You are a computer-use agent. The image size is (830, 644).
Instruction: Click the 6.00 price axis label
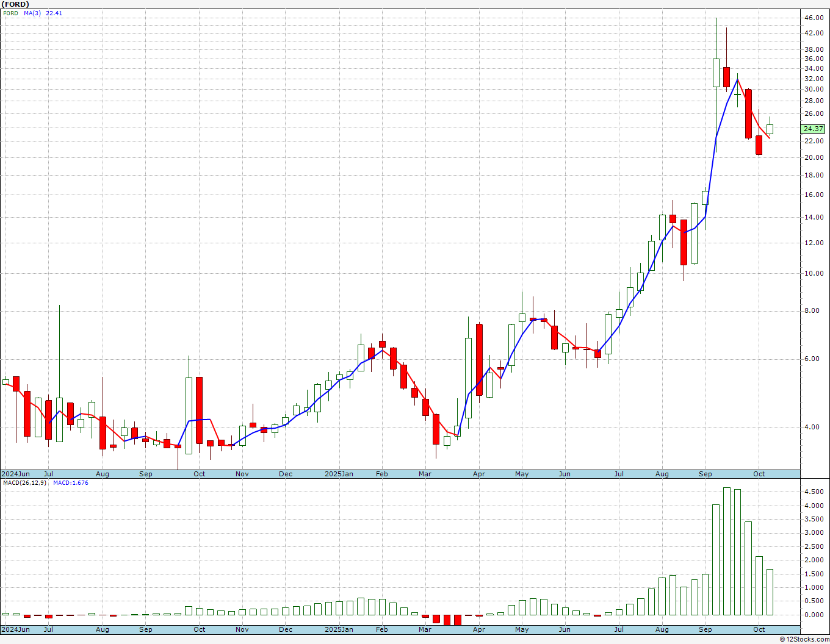812,359
